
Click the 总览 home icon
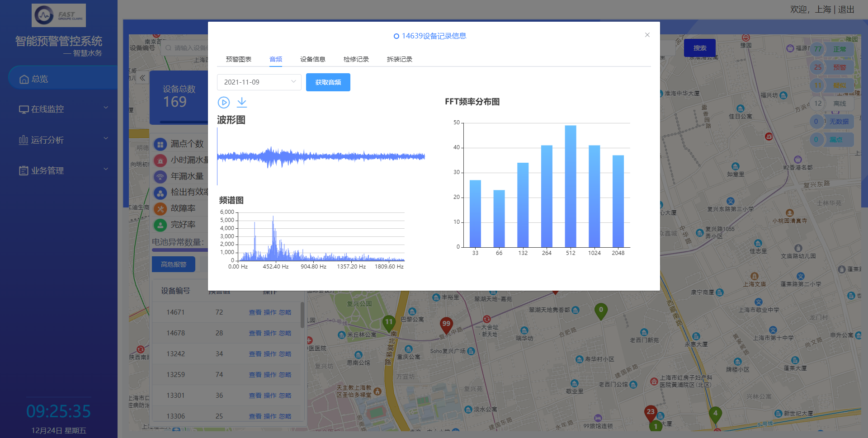coord(24,80)
